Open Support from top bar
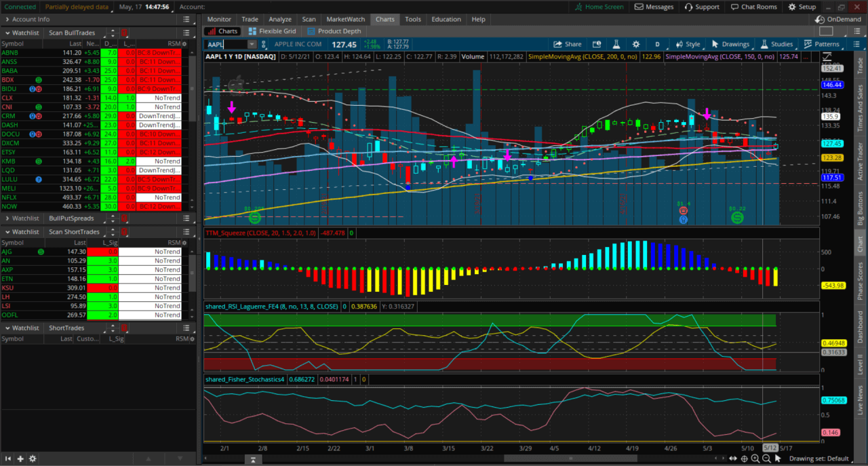 click(702, 7)
